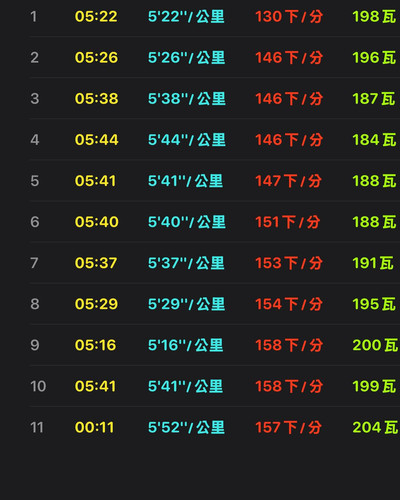Image resolution: width=400 pixels, height=500 pixels.
Task: Select pace 5'26''/公里
Action: [187, 58]
